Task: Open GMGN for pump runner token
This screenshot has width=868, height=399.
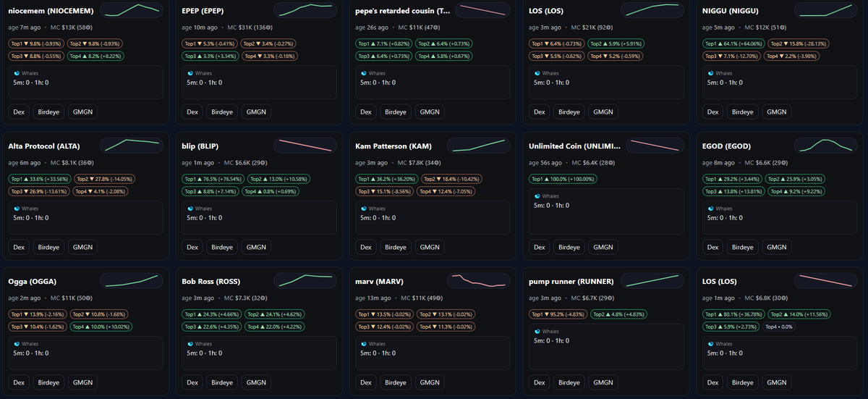Action: tap(603, 383)
